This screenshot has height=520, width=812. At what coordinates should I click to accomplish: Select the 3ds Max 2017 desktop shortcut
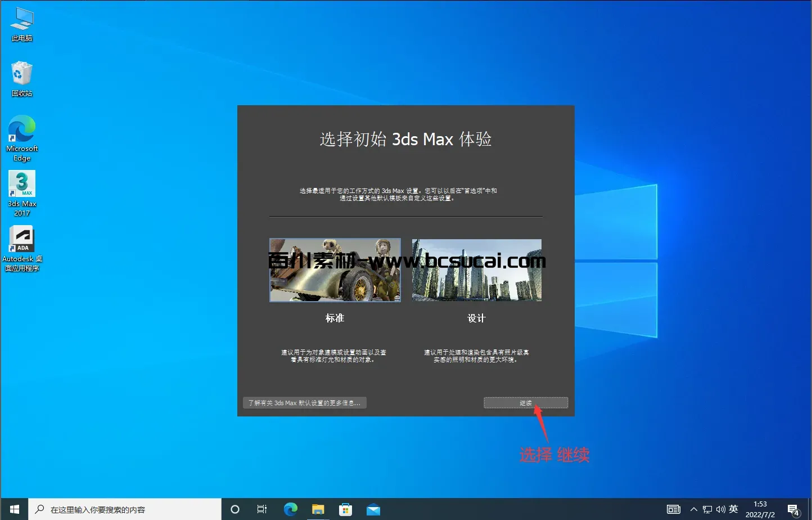[x=22, y=194]
